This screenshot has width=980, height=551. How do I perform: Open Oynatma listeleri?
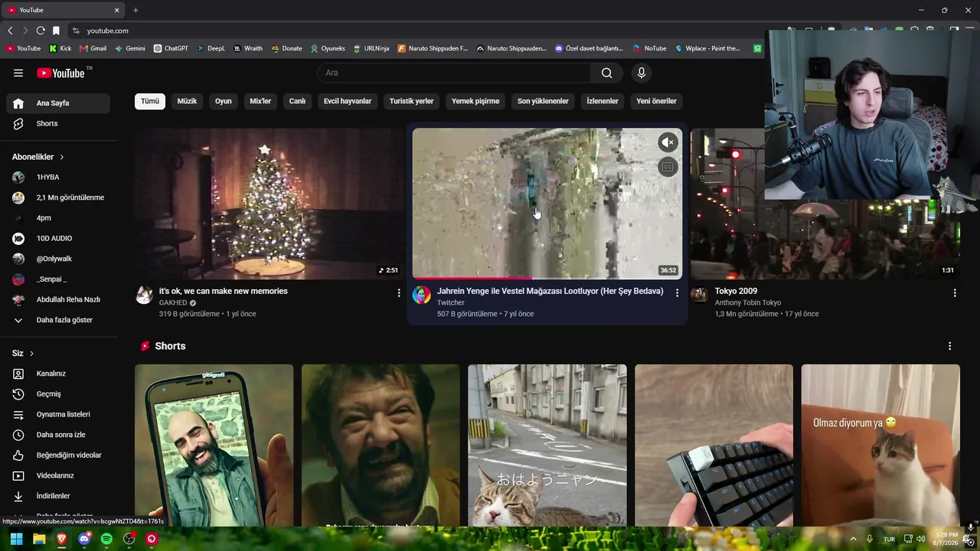point(58,414)
